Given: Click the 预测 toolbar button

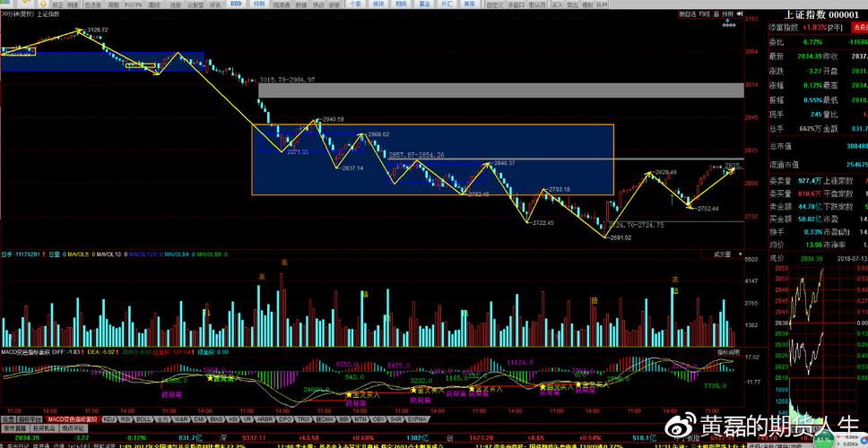Looking at the screenshot, I should point(259,4).
